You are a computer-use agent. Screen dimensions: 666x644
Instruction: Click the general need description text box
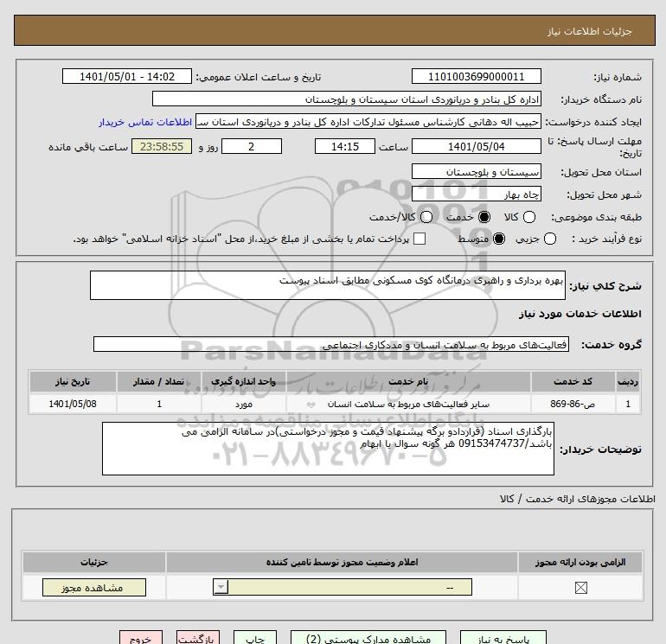pyautogui.click(x=328, y=285)
